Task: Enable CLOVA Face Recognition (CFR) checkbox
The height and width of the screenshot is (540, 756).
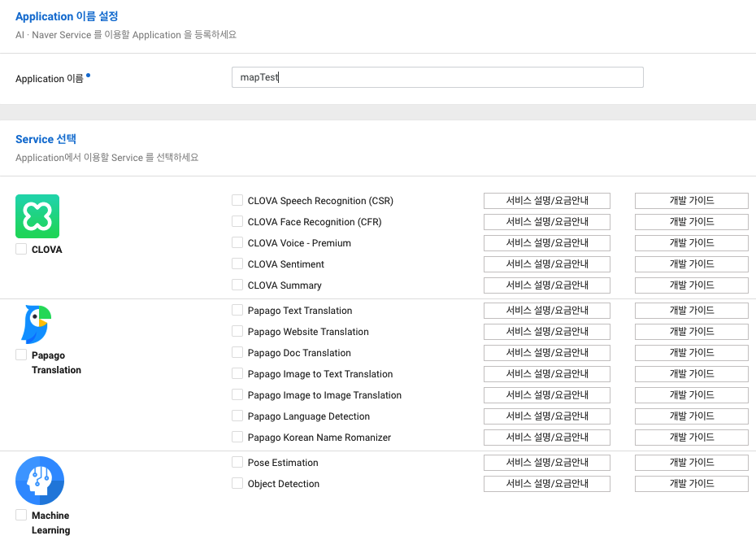Action: [237, 221]
